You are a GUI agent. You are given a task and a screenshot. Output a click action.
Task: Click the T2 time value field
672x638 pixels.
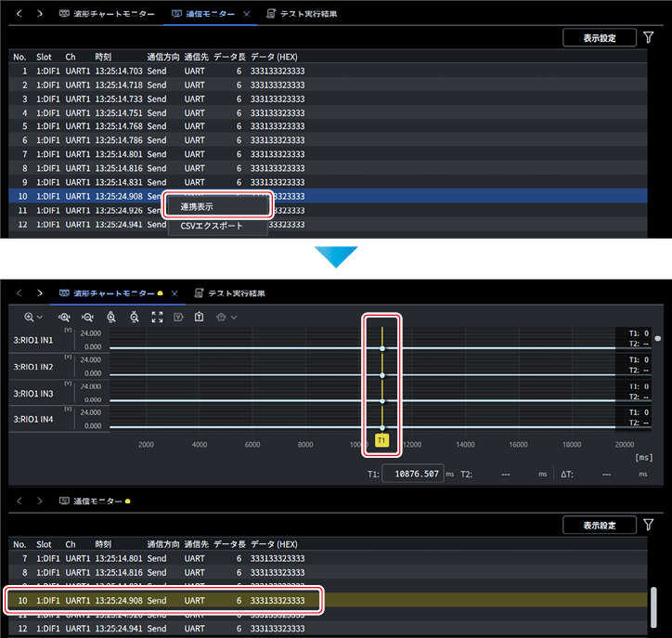[x=506, y=475]
